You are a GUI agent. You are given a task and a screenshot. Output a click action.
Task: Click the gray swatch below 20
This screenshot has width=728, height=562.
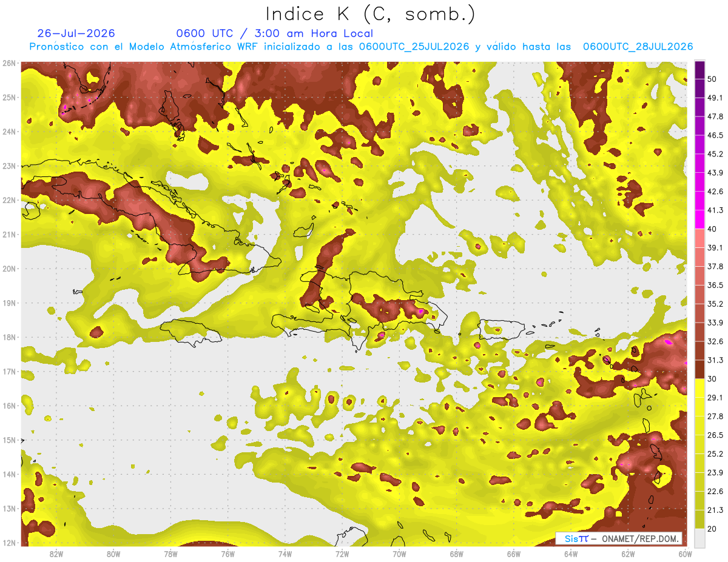(699, 538)
